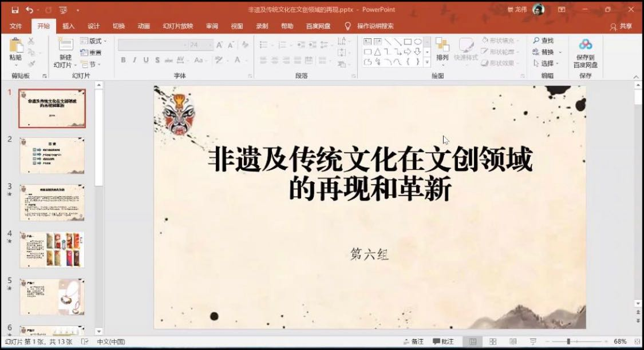Image resolution: width=644 pixels, height=350 pixels.
Task: Add a slide with 新建幻灯片
Action: (65, 53)
